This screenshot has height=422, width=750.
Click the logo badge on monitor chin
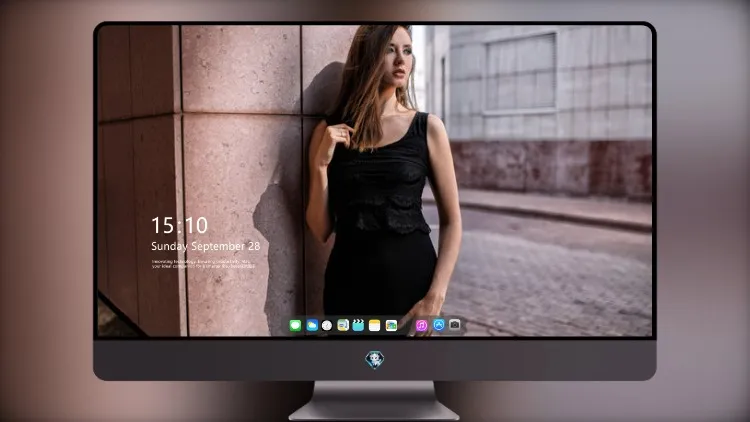[x=375, y=360]
